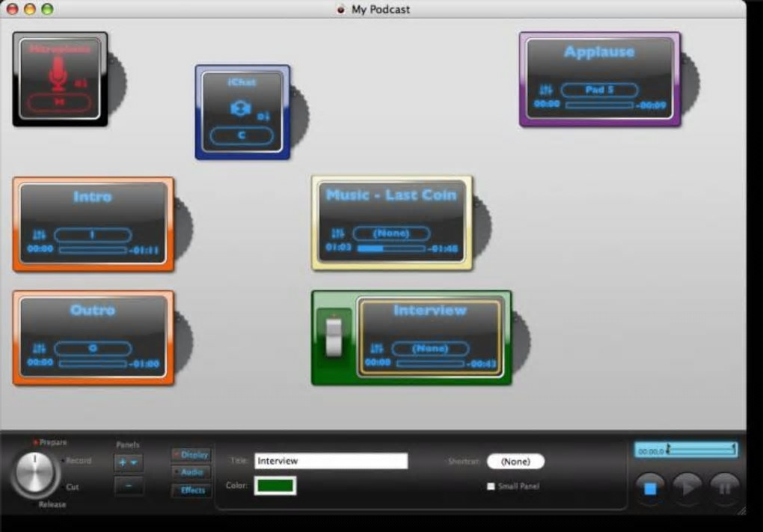Click remaining time -01:00 in Outro panel
This screenshot has height=532, width=763.
pos(144,364)
